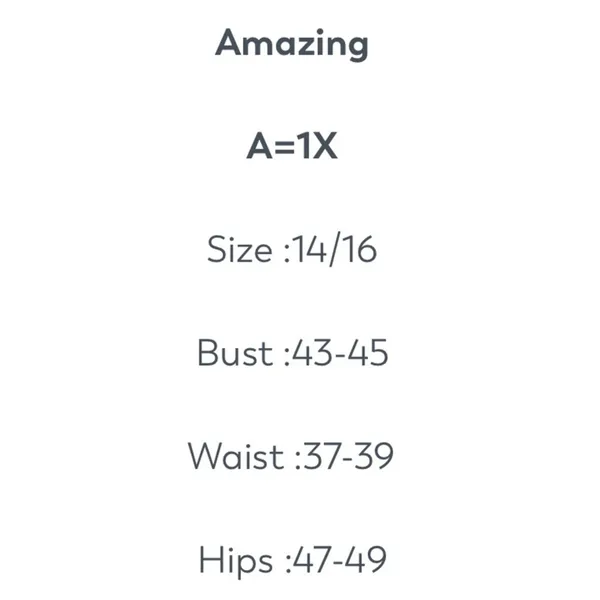Click the "Hips" label word
600x600 pixels.
(x=235, y=561)
